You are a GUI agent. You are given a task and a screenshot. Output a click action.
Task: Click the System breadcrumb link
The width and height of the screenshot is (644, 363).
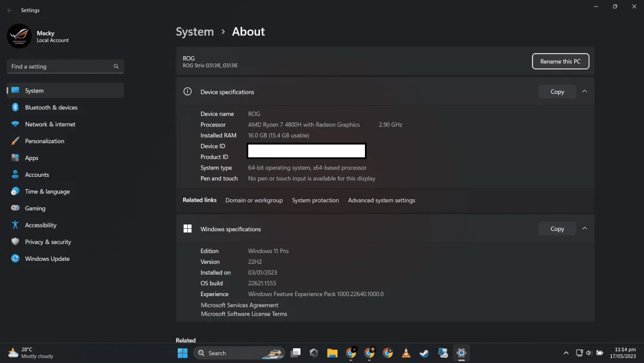click(x=194, y=32)
